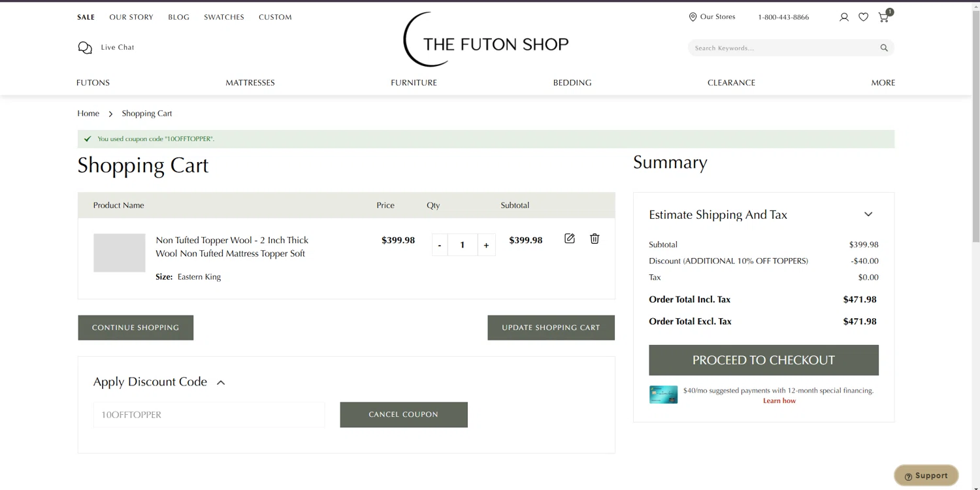Click the quantity input field

(x=463, y=245)
